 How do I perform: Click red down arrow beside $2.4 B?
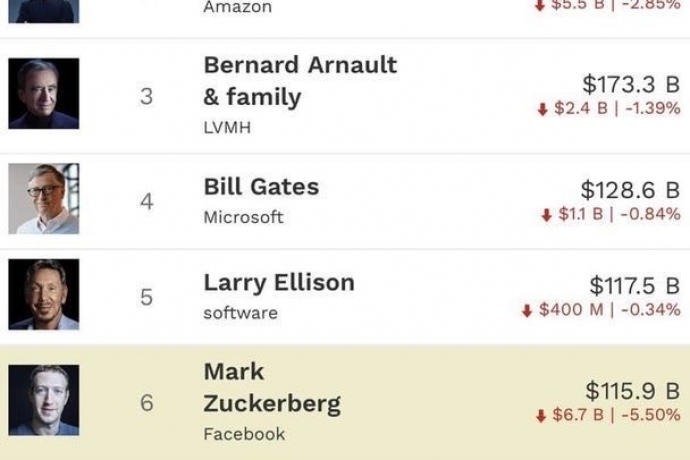pyautogui.click(x=543, y=108)
